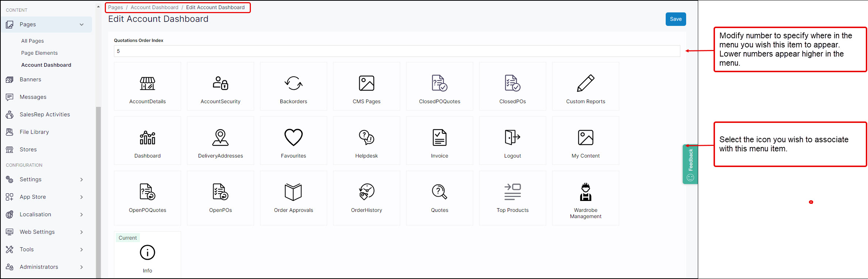Image resolution: width=868 pixels, height=279 pixels.
Task: Expand the Localisation submenu
Action: click(82, 214)
